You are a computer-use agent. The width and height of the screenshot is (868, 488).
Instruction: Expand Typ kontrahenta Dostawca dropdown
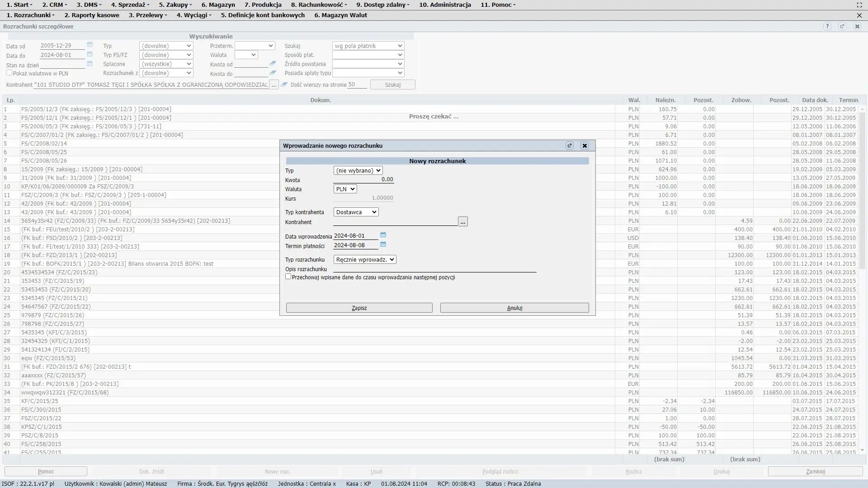(x=356, y=212)
